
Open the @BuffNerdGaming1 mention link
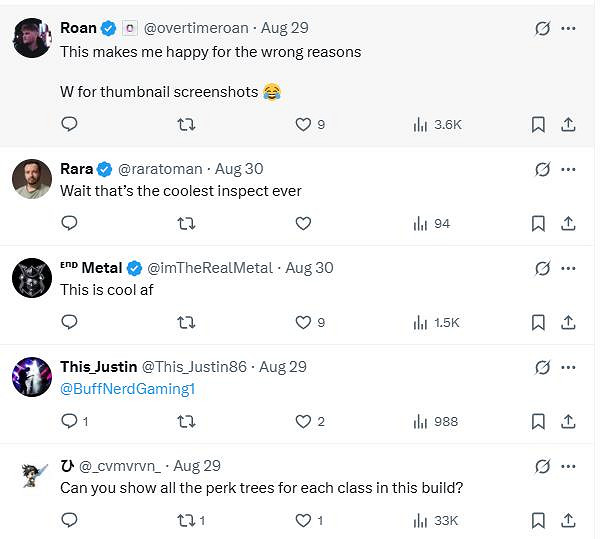click(x=127, y=389)
